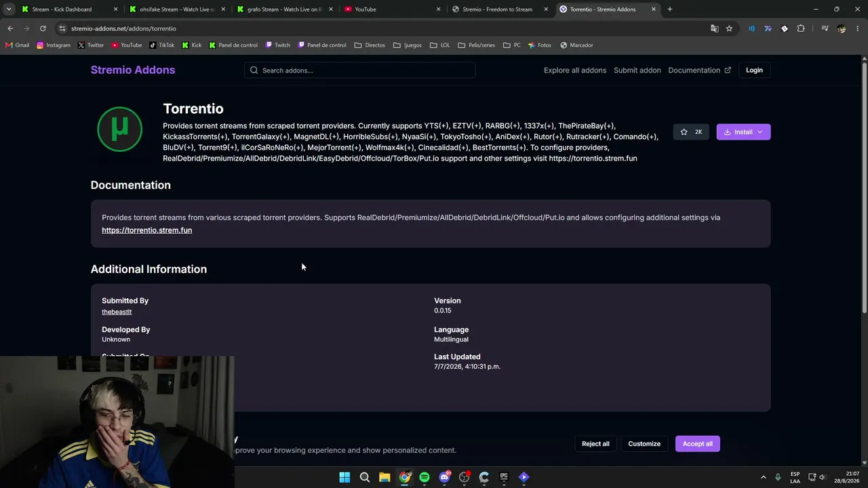The image size is (868, 488).
Task: Open the Chrome three-dot menu
Action: [x=858, y=28]
